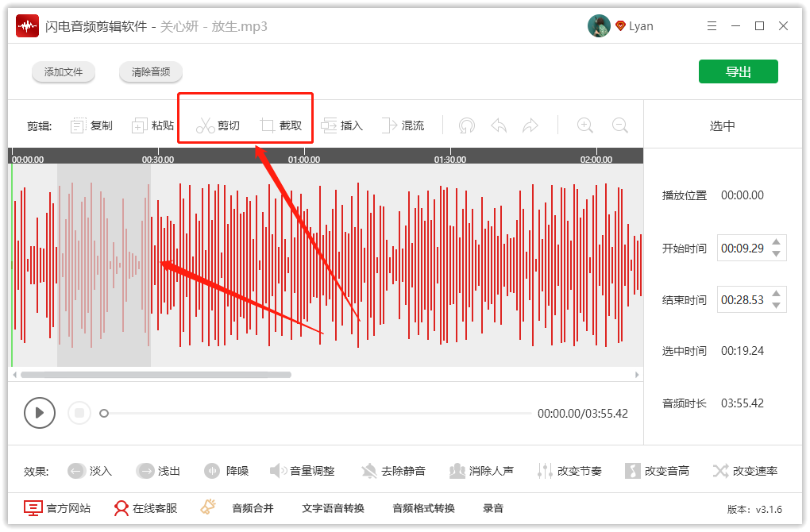The image size is (810, 532).
Task: Click the green 导出 export button
Action: [x=738, y=71]
